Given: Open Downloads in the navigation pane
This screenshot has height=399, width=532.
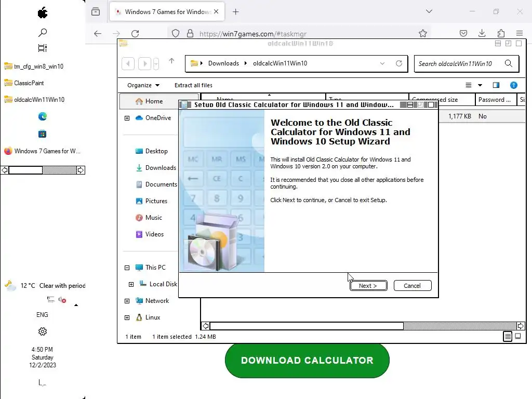Looking at the screenshot, I should [x=156, y=168].
